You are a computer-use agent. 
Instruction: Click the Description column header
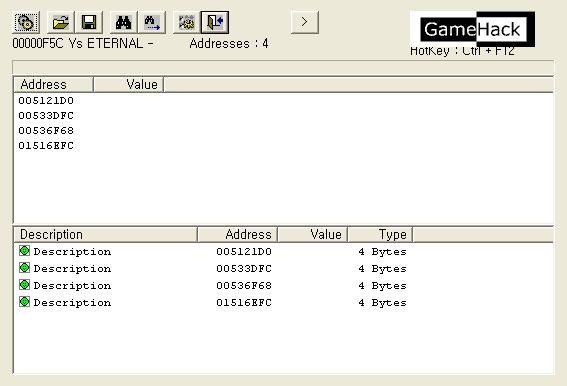106,235
